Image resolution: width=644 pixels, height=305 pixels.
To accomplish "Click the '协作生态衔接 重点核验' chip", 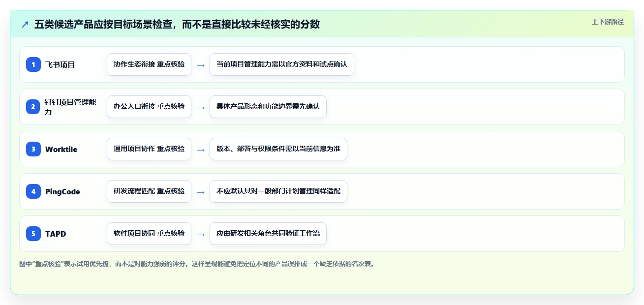I will click(149, 64).
